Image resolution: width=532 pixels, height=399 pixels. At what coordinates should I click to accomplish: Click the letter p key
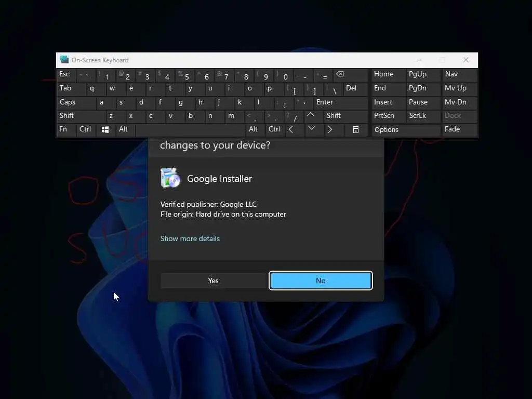click(273, 88)
